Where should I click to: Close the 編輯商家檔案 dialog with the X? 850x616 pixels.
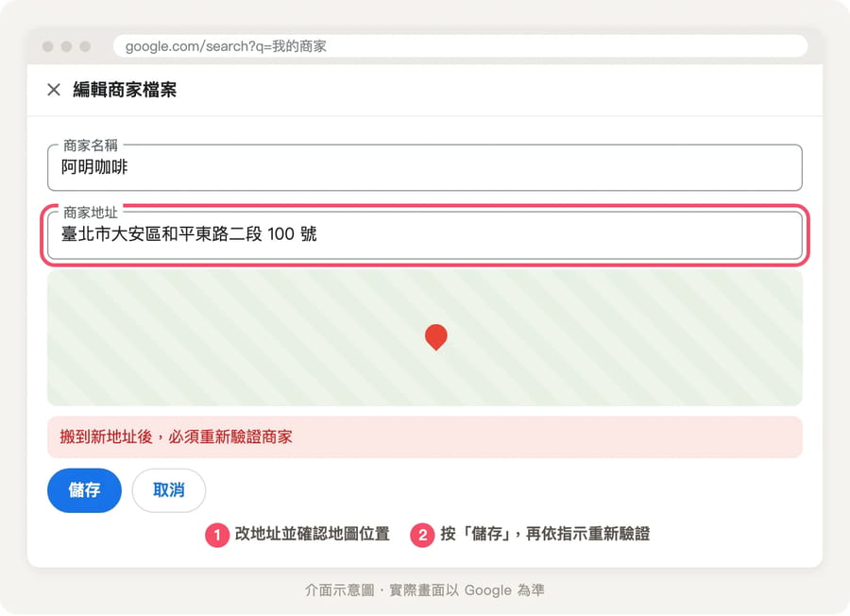(54, 90)
